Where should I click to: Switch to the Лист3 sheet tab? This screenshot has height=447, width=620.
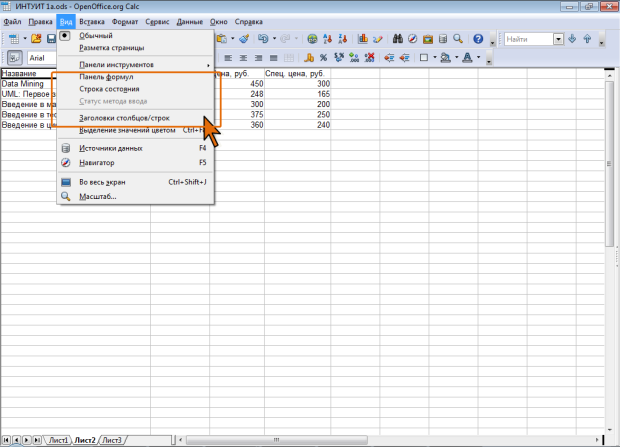[x=112, y=440]
